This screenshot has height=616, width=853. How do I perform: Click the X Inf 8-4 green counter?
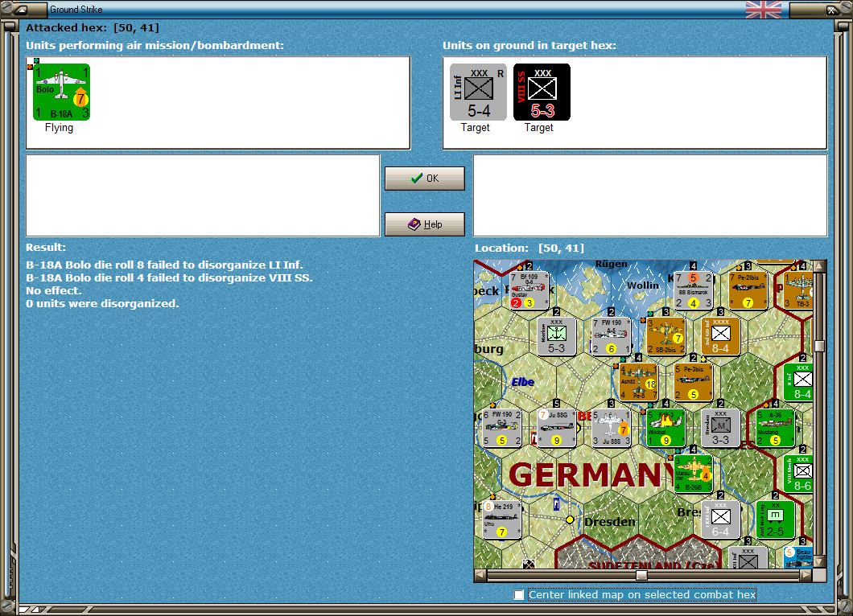[798, 382]
